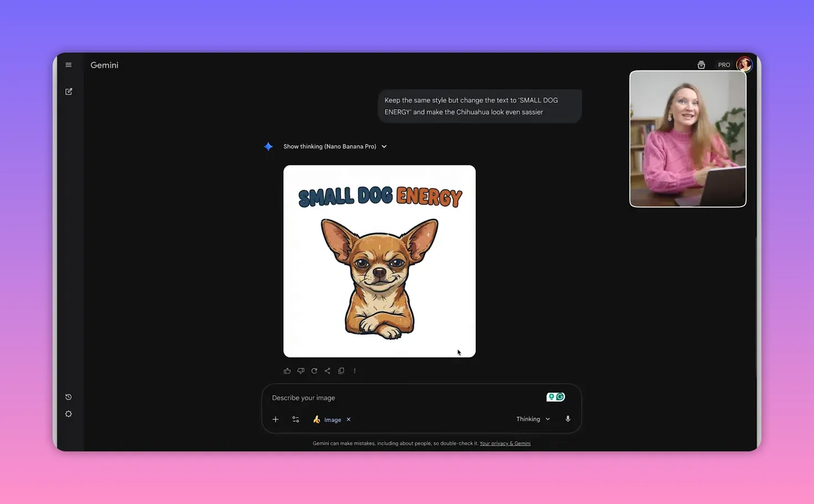814x504 pixels.
Task: Add an attachment with the plus icon
Action: click(x=275, y=419)
